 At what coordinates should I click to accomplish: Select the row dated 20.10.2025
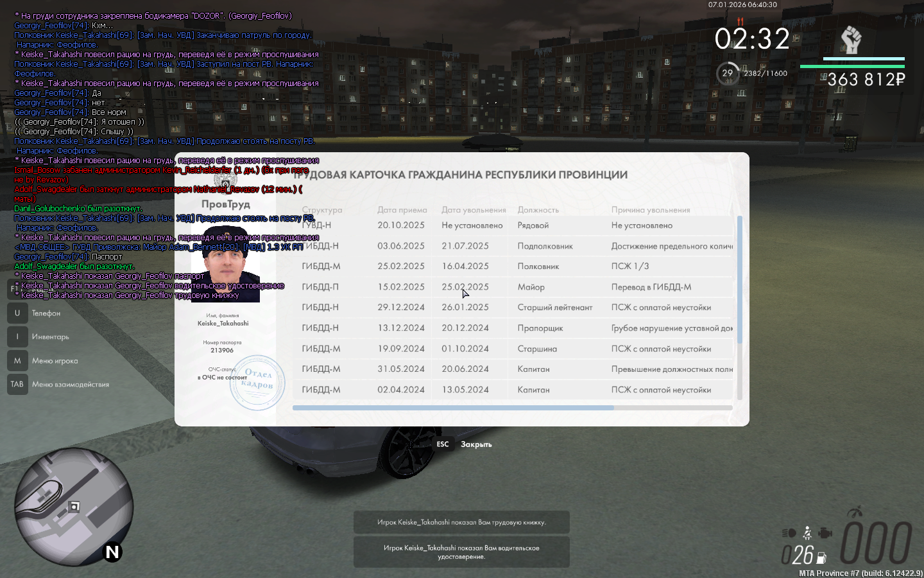tap(512, 225)
